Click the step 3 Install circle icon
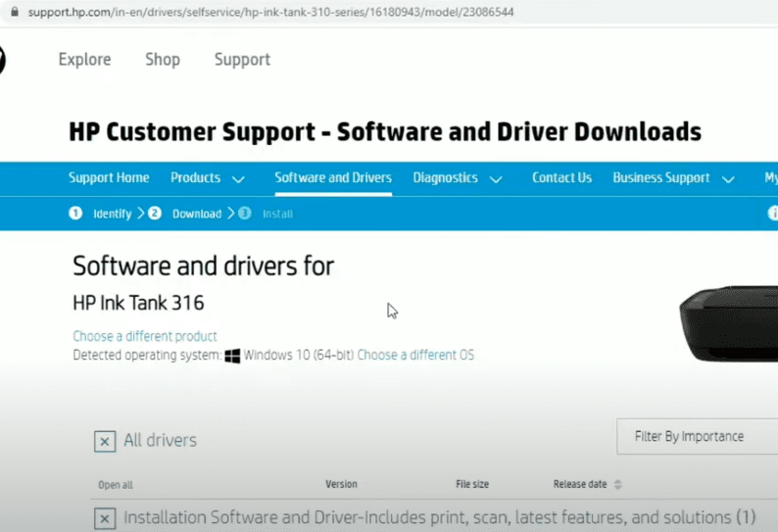Viewport: 778px width, 532px height. click(244, 214)
